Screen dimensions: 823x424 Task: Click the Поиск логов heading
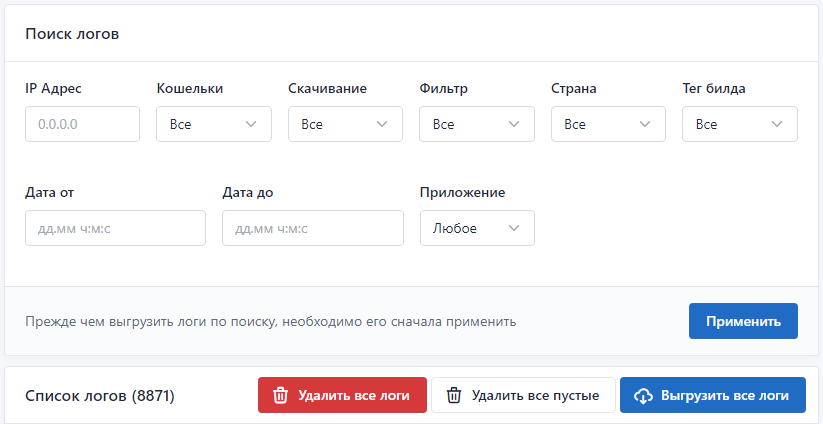(x=72, y=35)
